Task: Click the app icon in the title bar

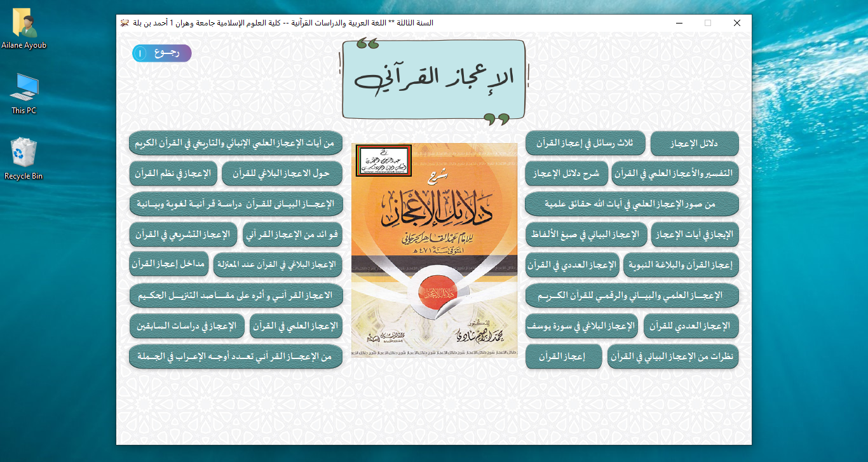Action: 125,23
